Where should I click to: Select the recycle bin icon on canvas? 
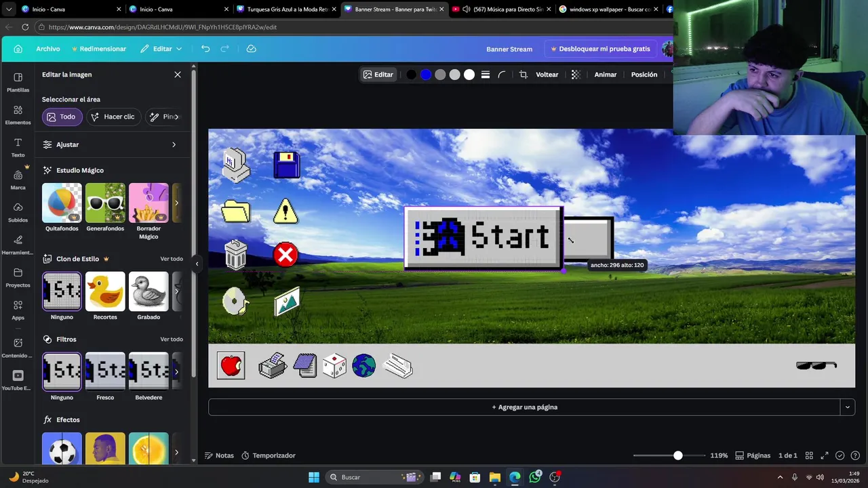[235, 255]
